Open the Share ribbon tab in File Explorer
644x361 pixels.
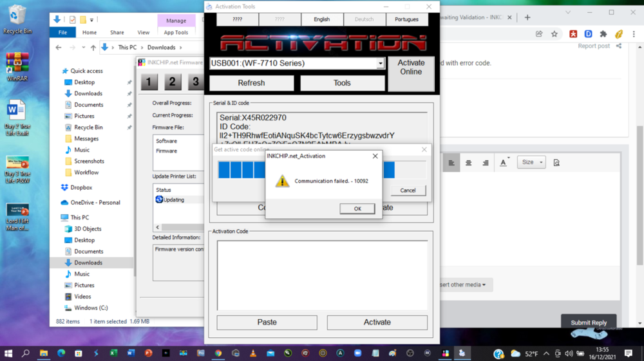117,32
